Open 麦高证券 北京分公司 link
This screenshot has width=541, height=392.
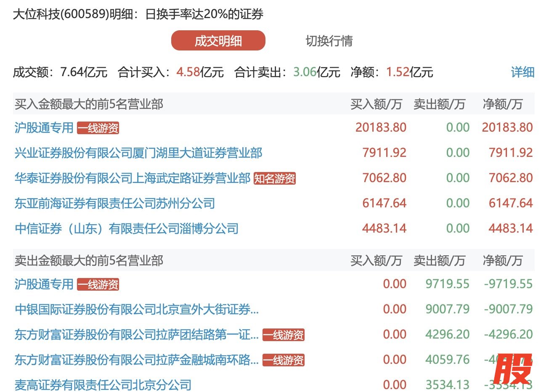point(103,384)
